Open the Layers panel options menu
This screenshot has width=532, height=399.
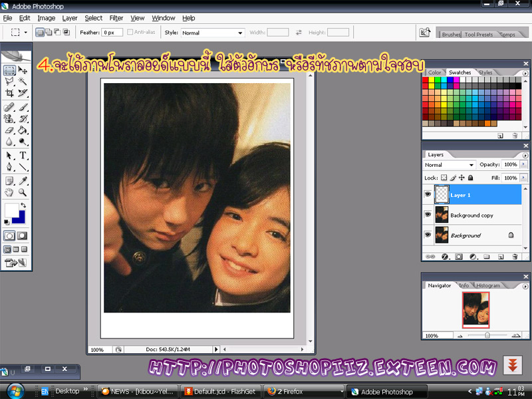[525, 155]
